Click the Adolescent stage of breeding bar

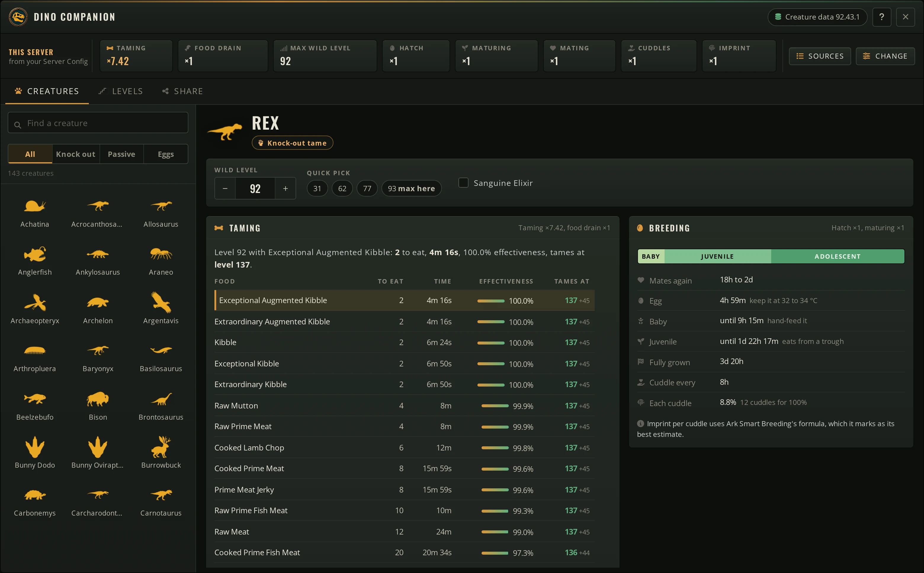tap(838, 257)
